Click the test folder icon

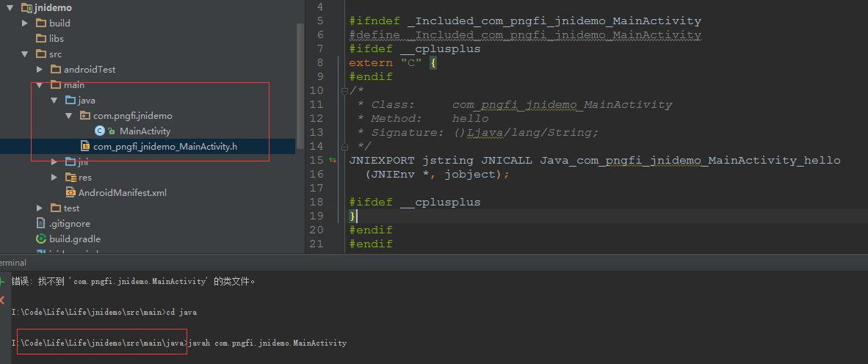pos(55,208)
